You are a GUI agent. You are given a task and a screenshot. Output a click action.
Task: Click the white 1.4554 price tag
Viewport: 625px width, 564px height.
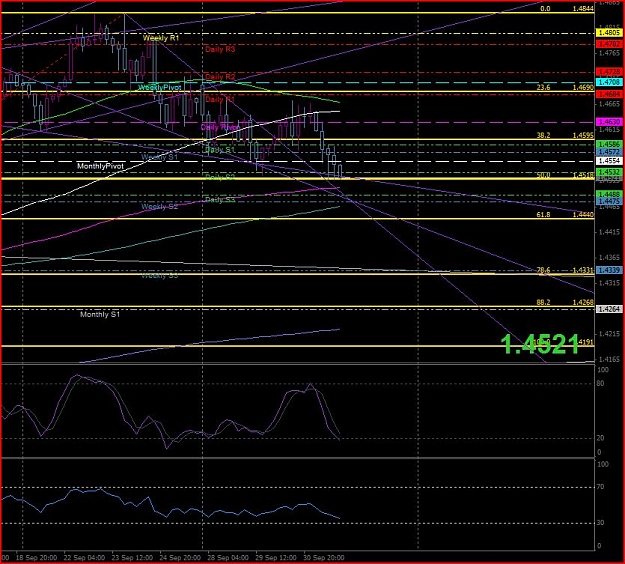coord(609,161)
